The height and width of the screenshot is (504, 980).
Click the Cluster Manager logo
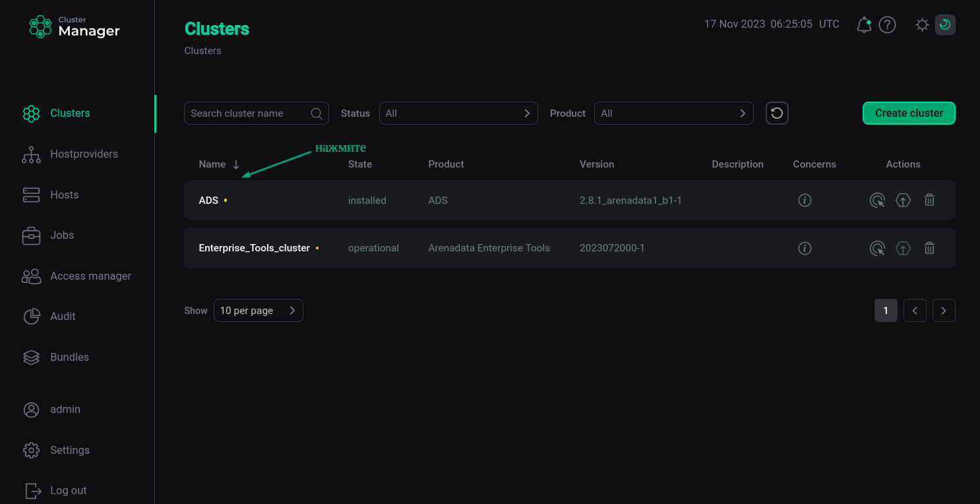[x=75, y=26]
